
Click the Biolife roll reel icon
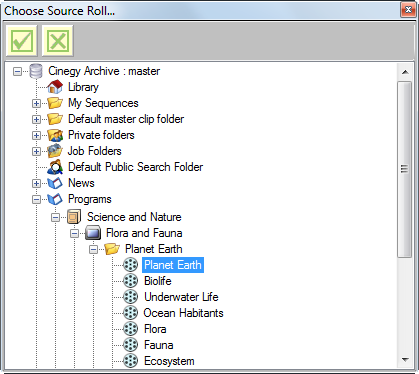130,281
